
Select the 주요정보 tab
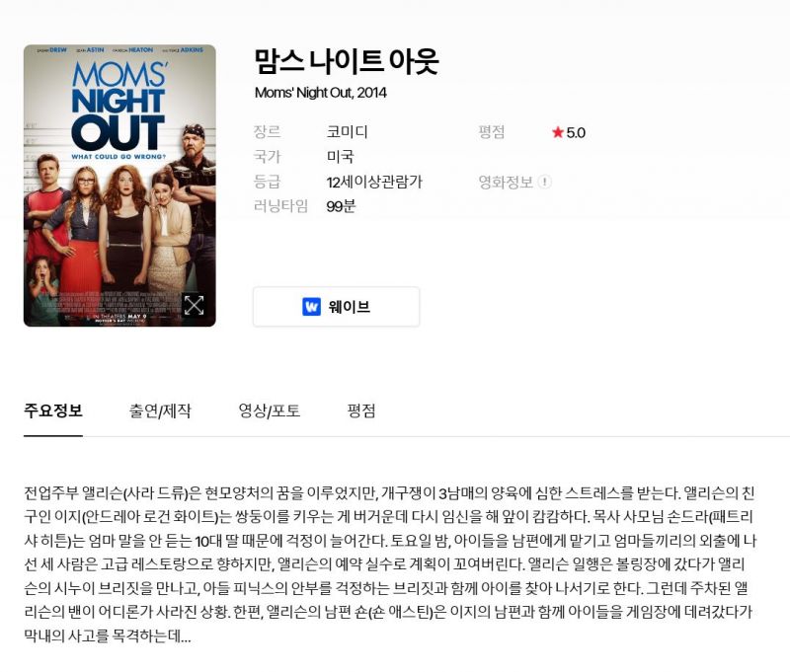coord(53,411)
